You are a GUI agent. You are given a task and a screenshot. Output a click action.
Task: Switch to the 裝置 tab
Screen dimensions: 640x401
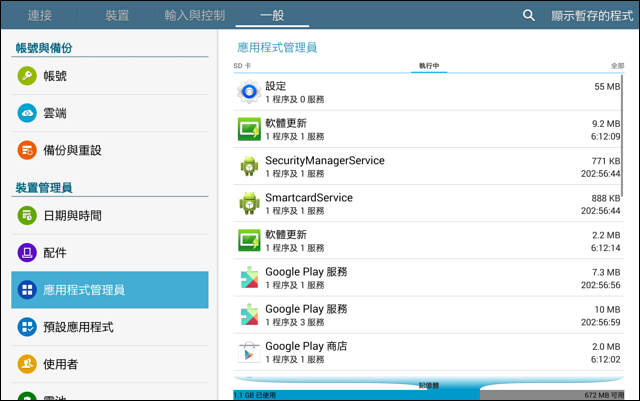[117, 16]
